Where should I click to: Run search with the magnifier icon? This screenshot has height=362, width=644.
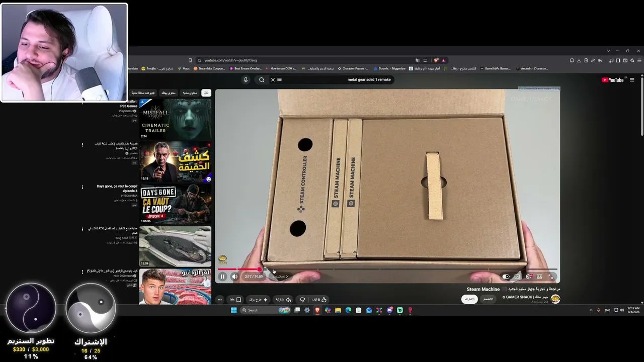[262, 79]
